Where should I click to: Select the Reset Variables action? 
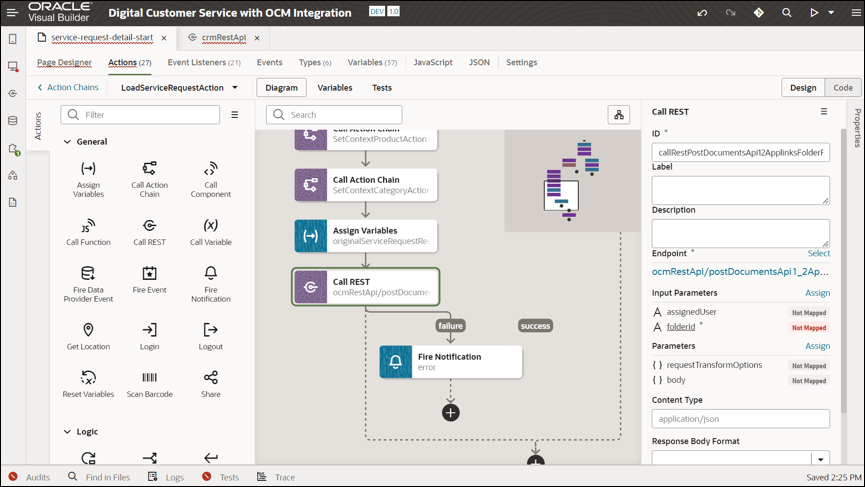click(88, 384)
